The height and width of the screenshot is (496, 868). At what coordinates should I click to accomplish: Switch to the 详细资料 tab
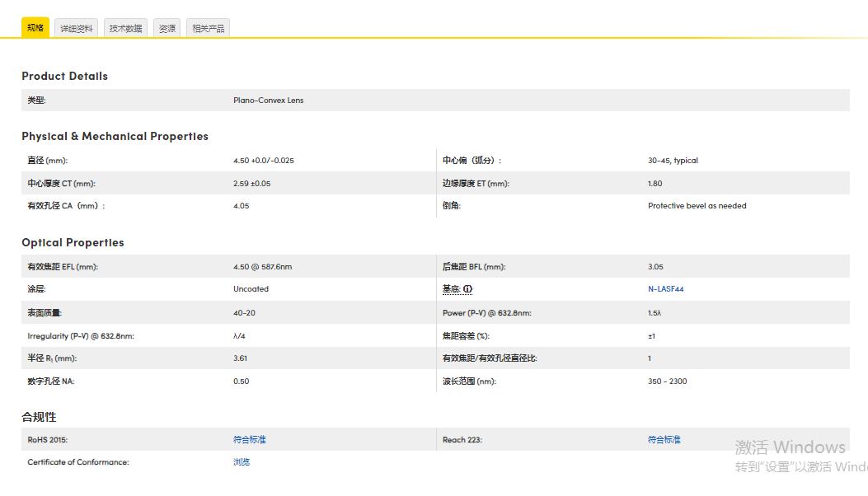[77, 29]
